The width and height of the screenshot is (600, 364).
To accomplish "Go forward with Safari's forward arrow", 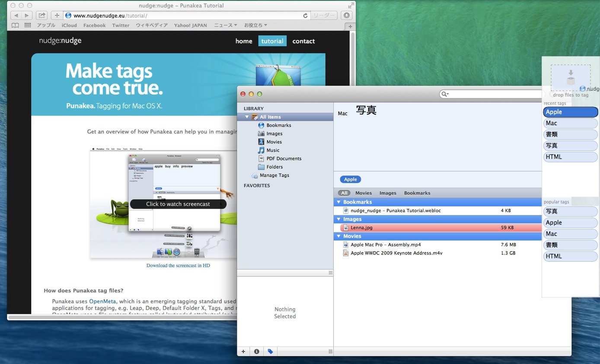I will coord(27,16).
